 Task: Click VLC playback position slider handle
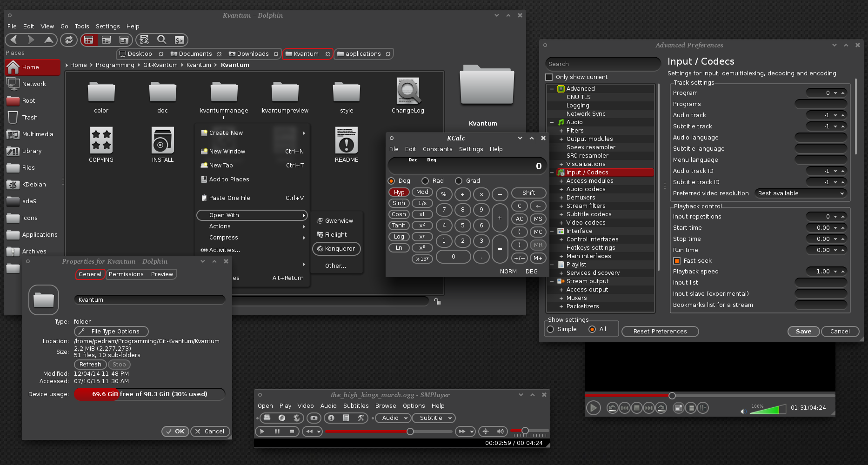click(672, 396)
